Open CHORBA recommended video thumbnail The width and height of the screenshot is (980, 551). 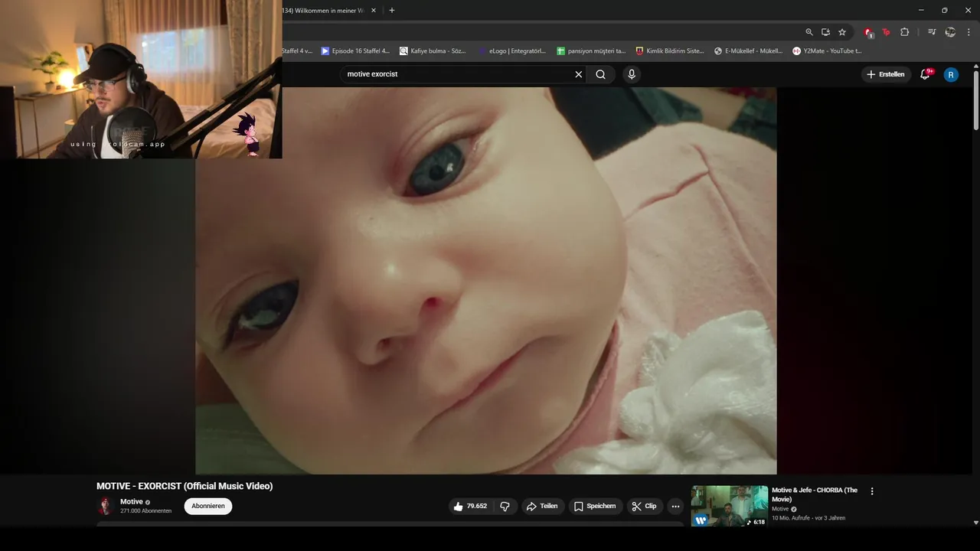[x=730, y=506]
